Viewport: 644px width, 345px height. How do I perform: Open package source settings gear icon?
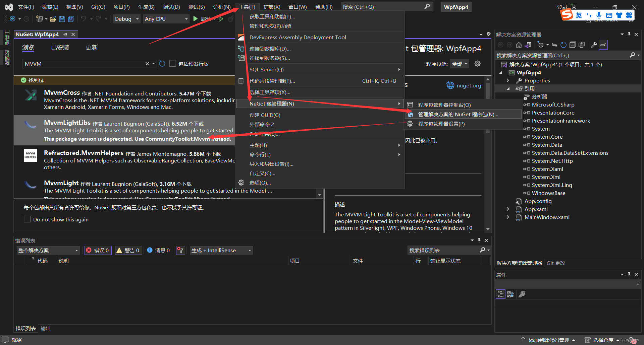pyautogui.click(x=478, y=64)
